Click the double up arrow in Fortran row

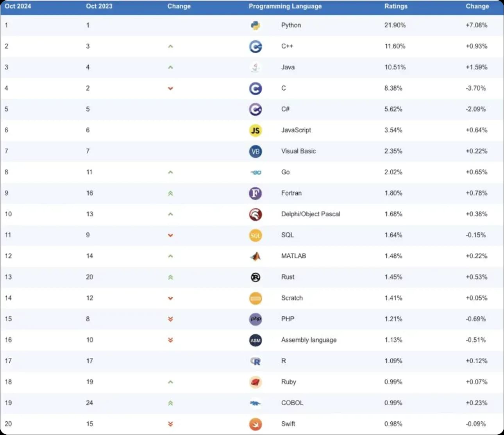coord(170,193)
